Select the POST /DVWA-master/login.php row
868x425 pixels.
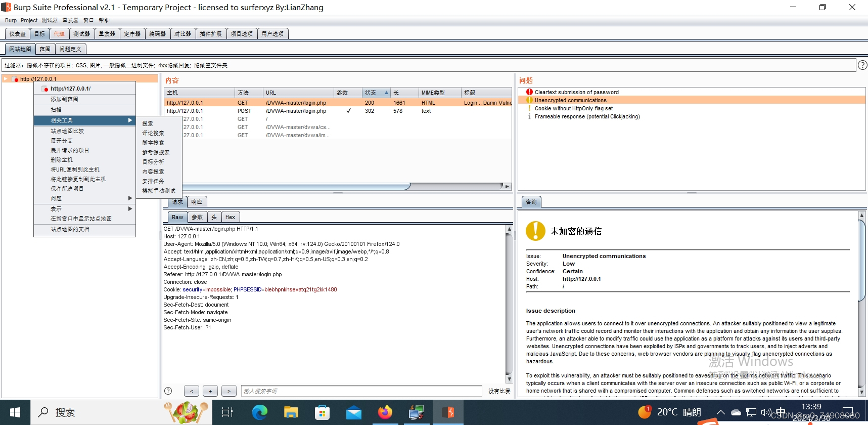coord(338,111)
